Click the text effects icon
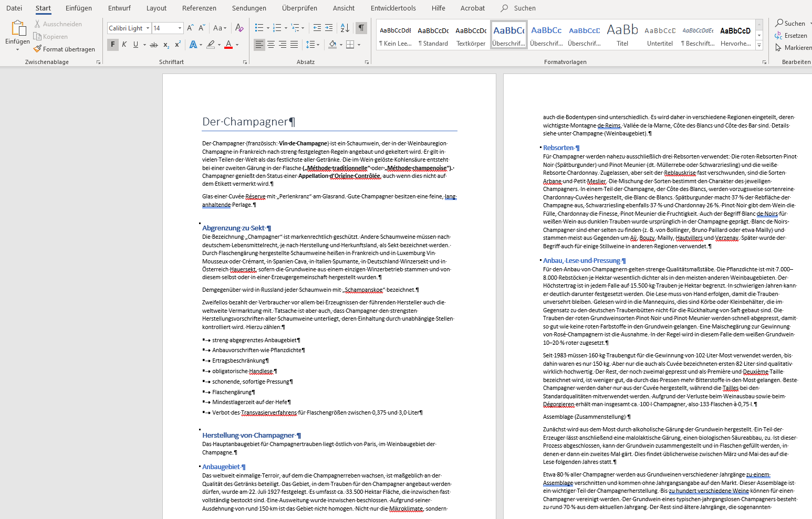 pos(193,45)
